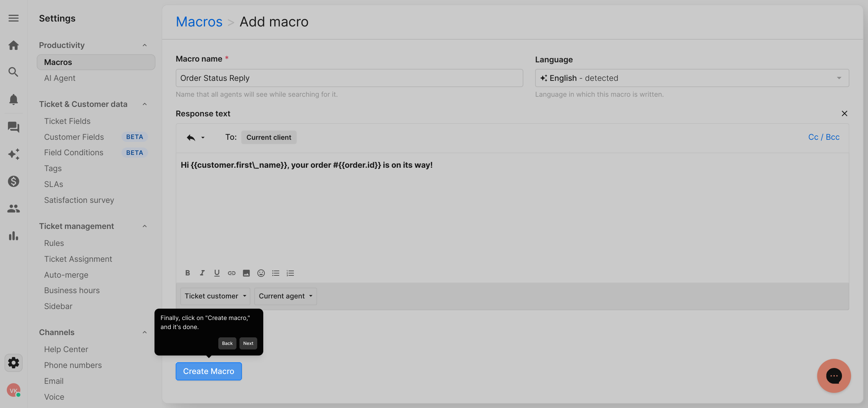Open Ticket customer variables dropdown

click(x=215, y=296)
